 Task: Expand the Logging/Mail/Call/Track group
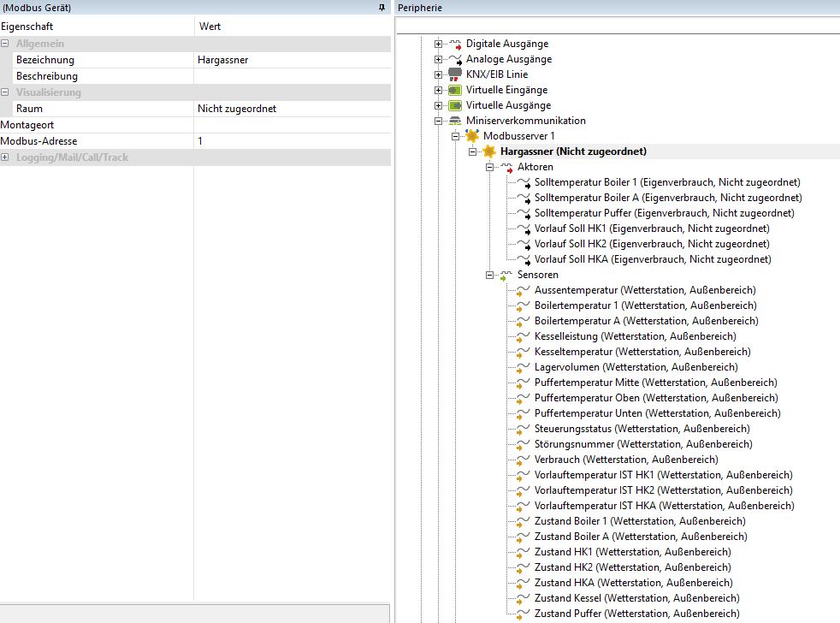5,157
